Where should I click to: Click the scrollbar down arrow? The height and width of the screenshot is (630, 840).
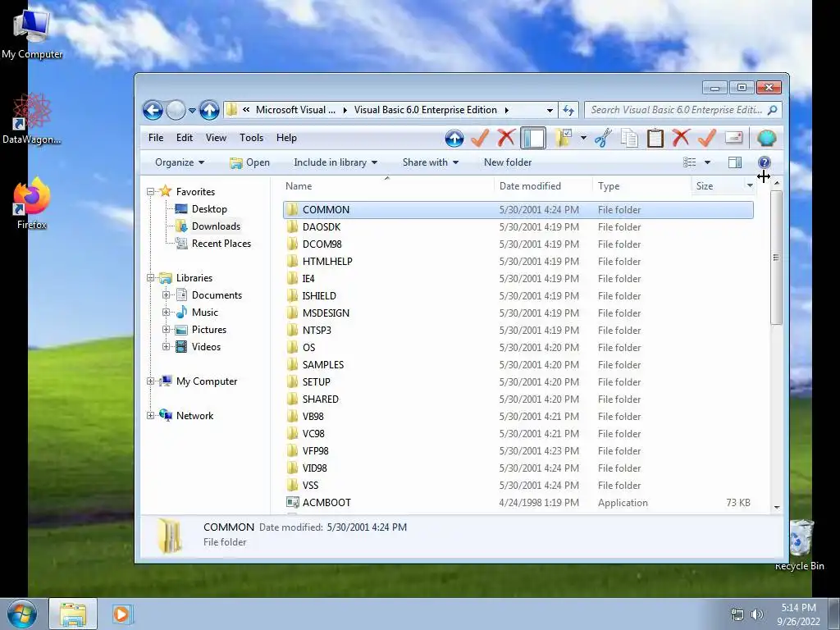[x=777, y=507]
